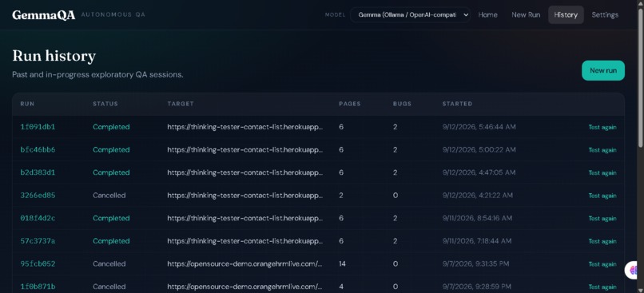Viewport: 644px width, 293px height.
Task: Click Cancelled status of run 3266ed85
Action: [x=109, y=196]
